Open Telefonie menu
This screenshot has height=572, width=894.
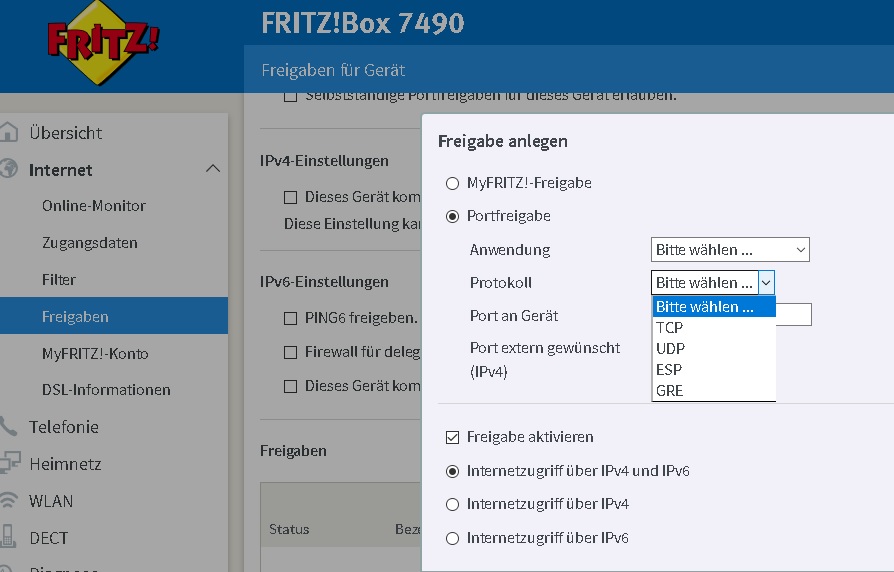tap(64, 427)
